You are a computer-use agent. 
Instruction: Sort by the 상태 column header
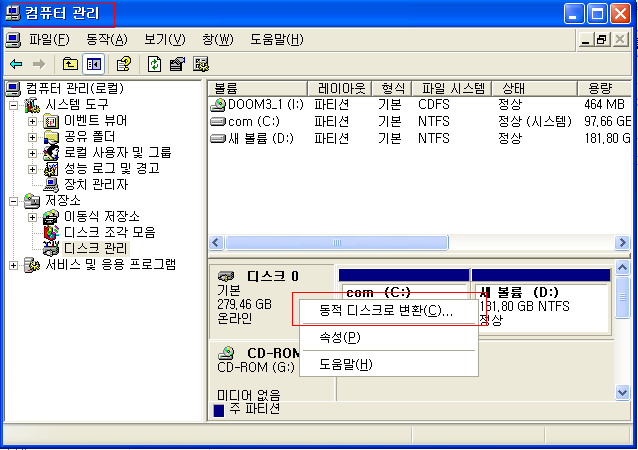[x=535, y=88]
